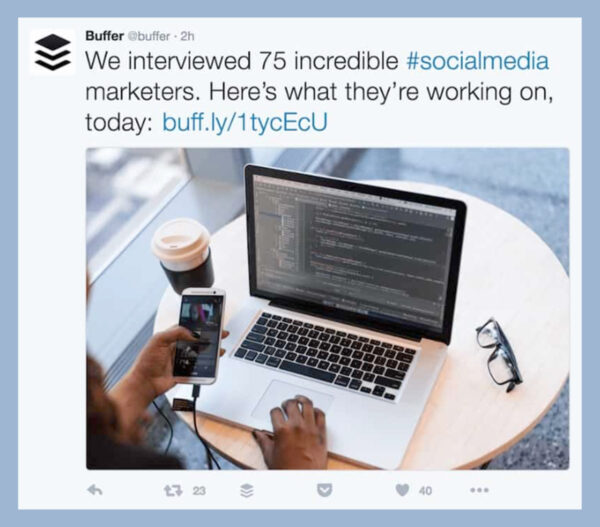Image resolution: width=600 pixels, height=527 pixels.
Task: Click the like count 40
Action: (425, 490)
